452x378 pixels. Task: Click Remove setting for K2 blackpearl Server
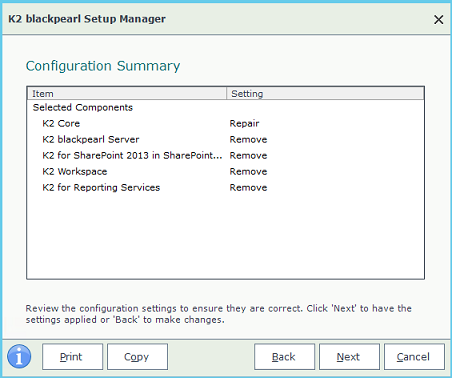click(248, 139)
